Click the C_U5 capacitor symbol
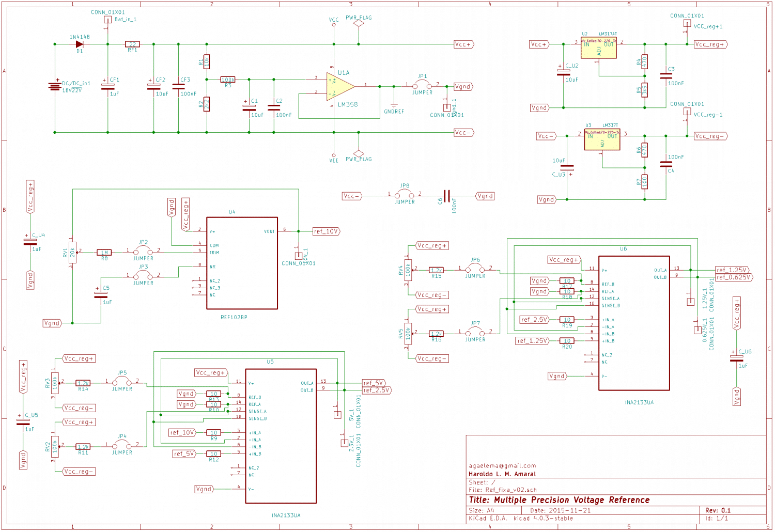 click(x=23, y=422)
